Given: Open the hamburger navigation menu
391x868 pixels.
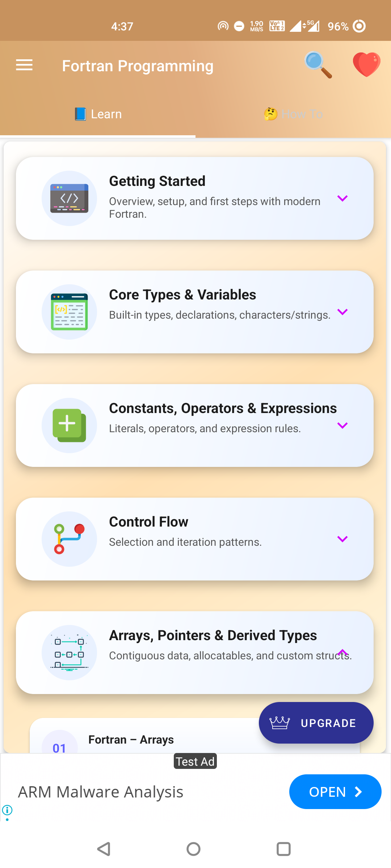Looking at the screenshot, I should point(24,65).
